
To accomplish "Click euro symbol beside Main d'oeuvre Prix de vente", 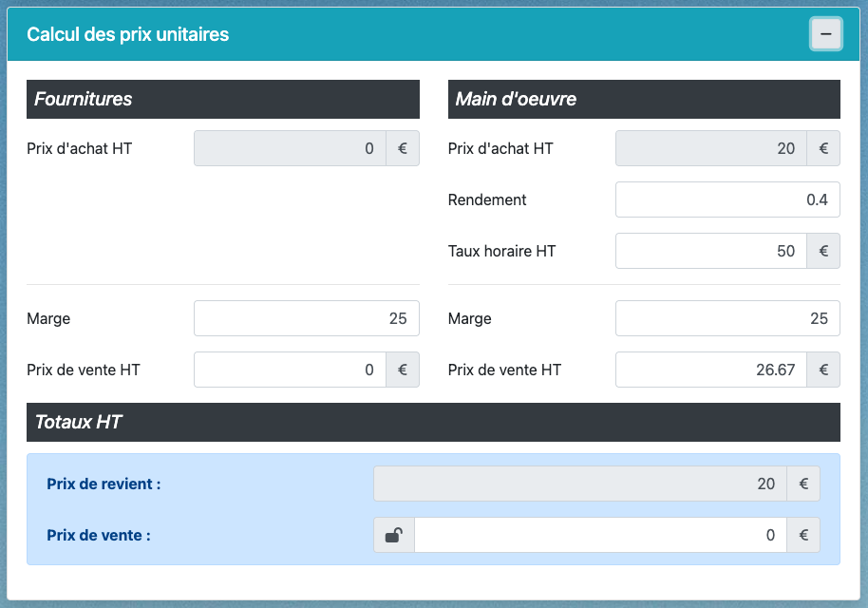I will click(x=823, y=370).
